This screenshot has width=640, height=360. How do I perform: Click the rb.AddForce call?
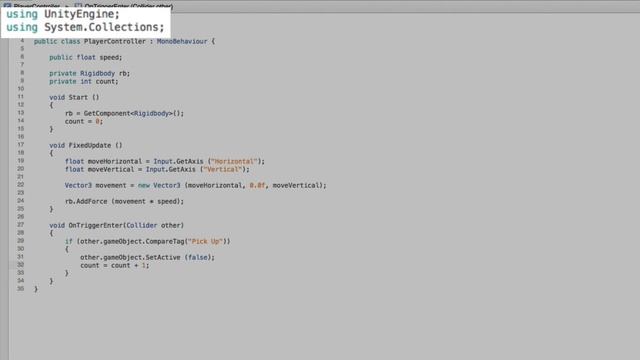tap(87, 201)
